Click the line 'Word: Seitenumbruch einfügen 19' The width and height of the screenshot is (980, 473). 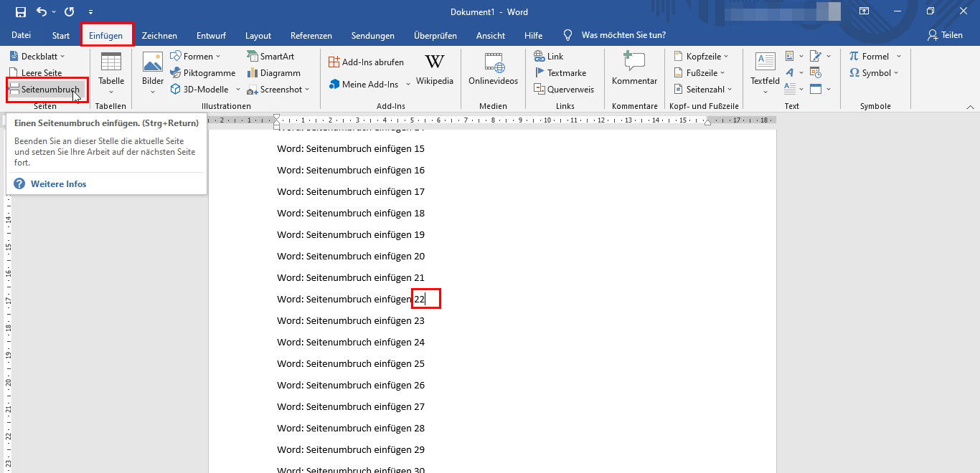click(x=351, y=234)
